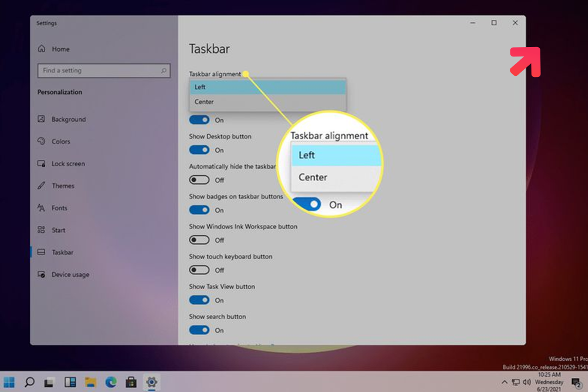Click the taskbar clock and date

tap(549, 382)
